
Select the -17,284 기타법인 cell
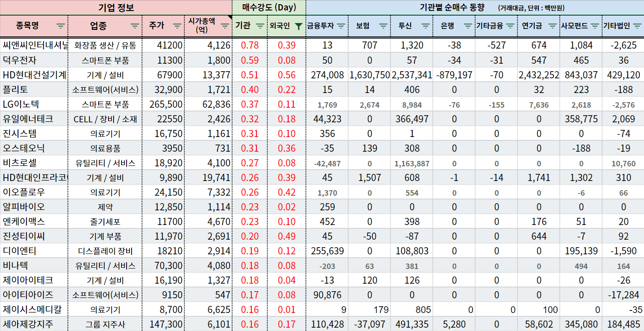point(623,295)
